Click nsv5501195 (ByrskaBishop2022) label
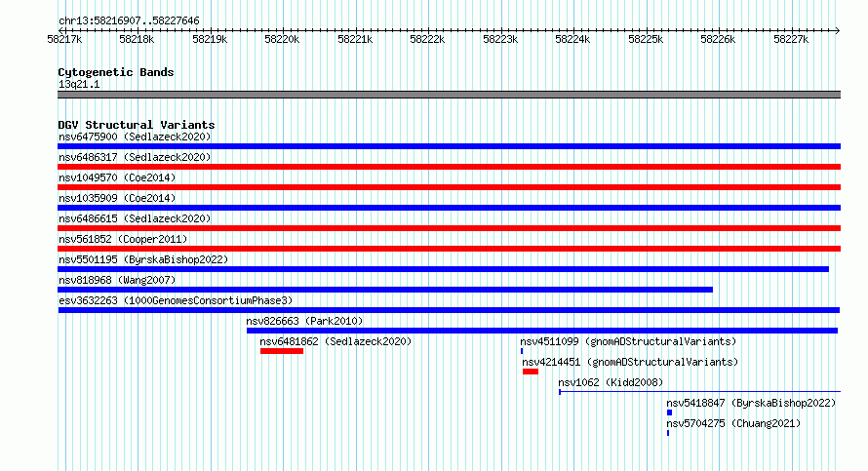This screenshot has width=868, height=471. [143, 259]
